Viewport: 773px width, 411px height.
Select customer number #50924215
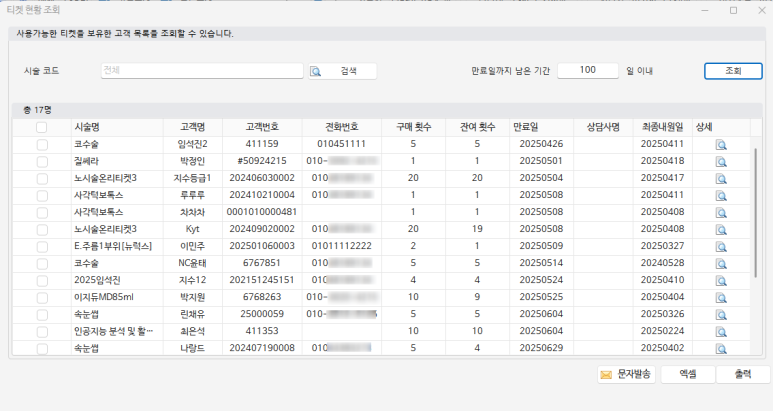tap(262, 161)
